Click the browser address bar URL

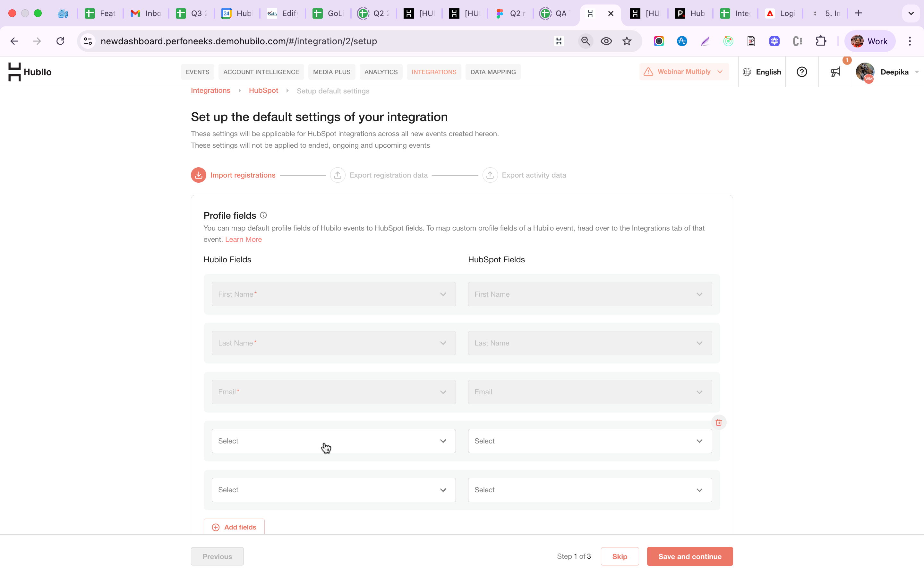tap(239, 41)
